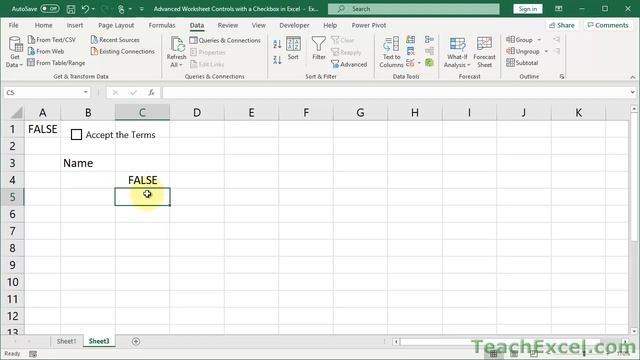Customize the Quick Access Toolbar

(x=142, y=9)
